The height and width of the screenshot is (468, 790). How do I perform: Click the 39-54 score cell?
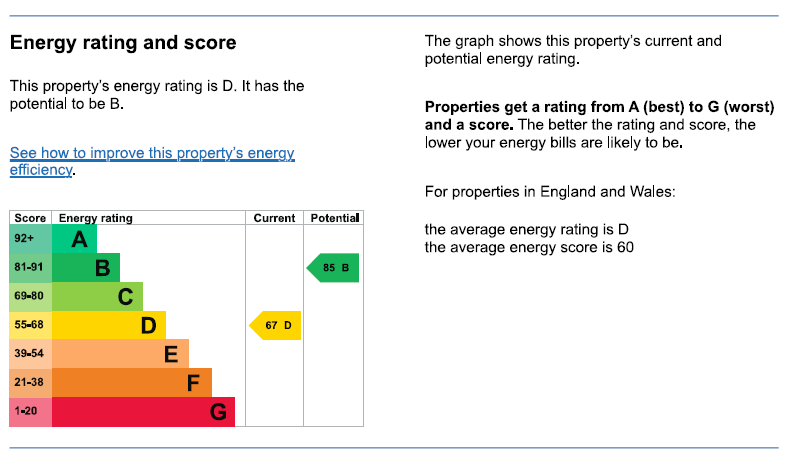coord(30,354)
